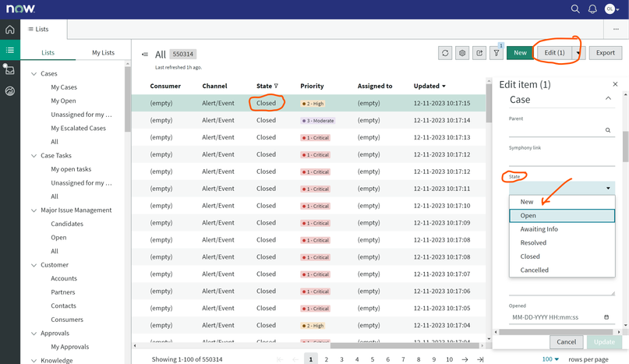Collapse the Approvals tree group

(34, 334)
